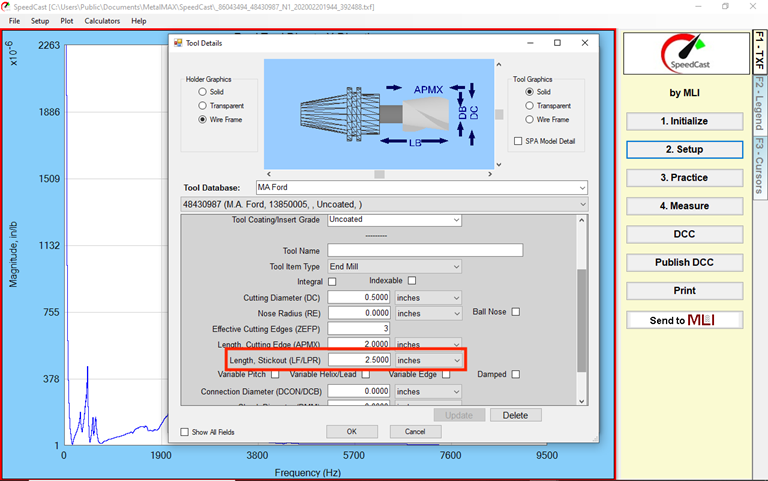
Task: Open the File menu
Action: 14,21
